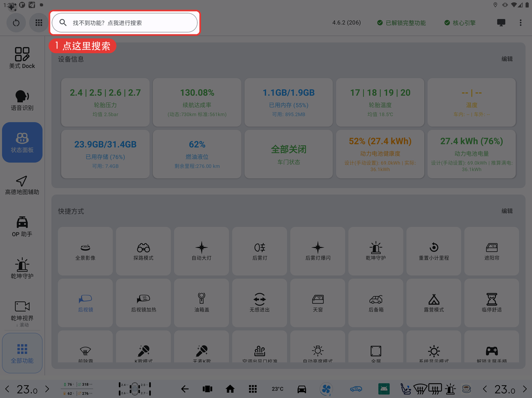This screenshot has width=532, height=398.
Task: Open the 油箱盖 shortcut
Action: click(x=201, y=303)
